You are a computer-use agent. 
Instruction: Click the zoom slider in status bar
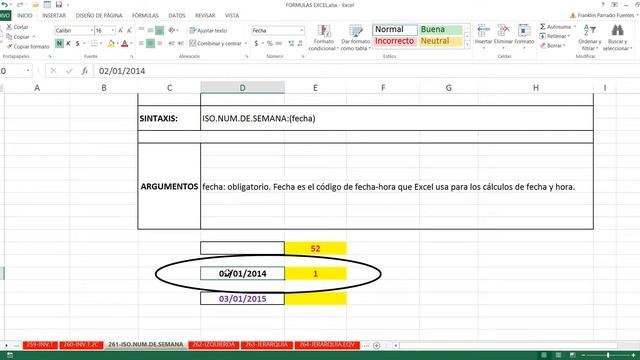(608, 356)
